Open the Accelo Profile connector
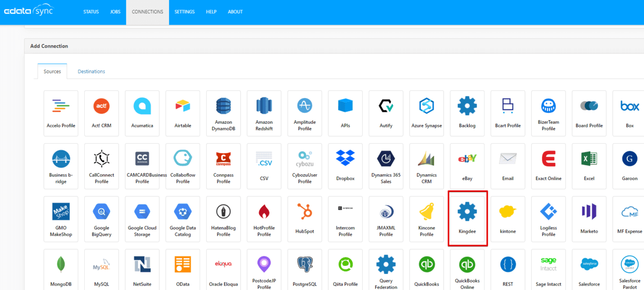 coord(61,113)
